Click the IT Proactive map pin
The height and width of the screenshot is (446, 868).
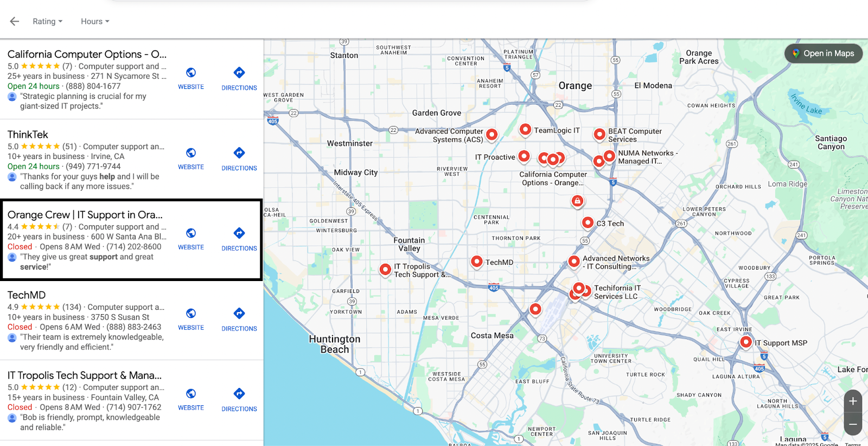tap(524, 156)
